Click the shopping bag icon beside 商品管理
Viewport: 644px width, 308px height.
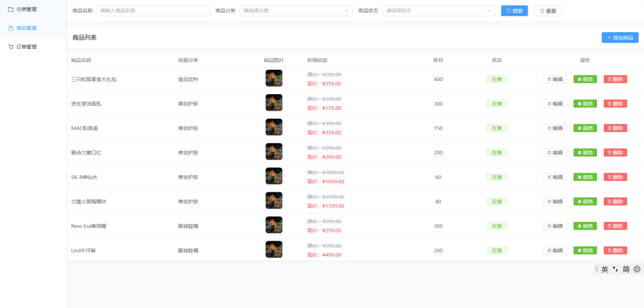[x=11, y=28]
